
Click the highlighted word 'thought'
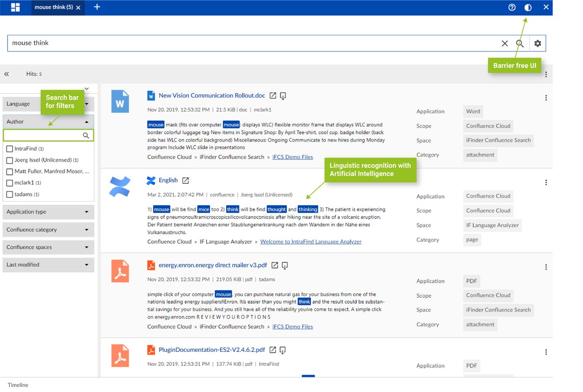tap(276, 210)
